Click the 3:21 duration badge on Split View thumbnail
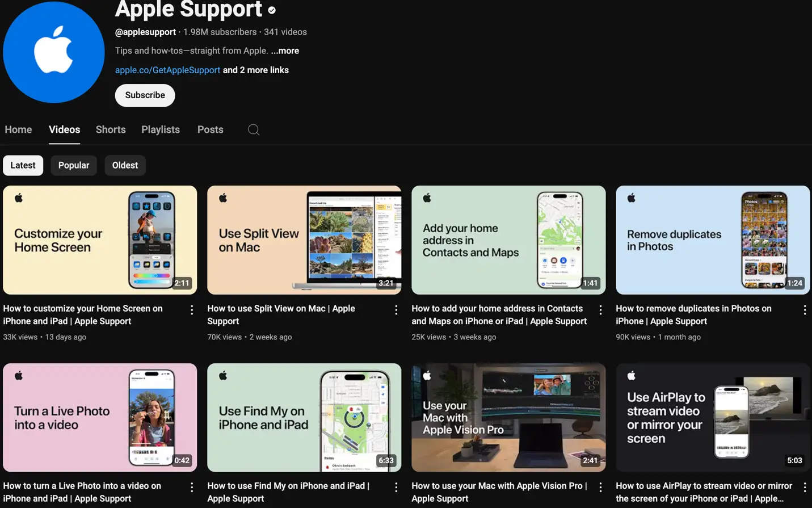Screen dimensions: 812x508 tap(386, 283)
